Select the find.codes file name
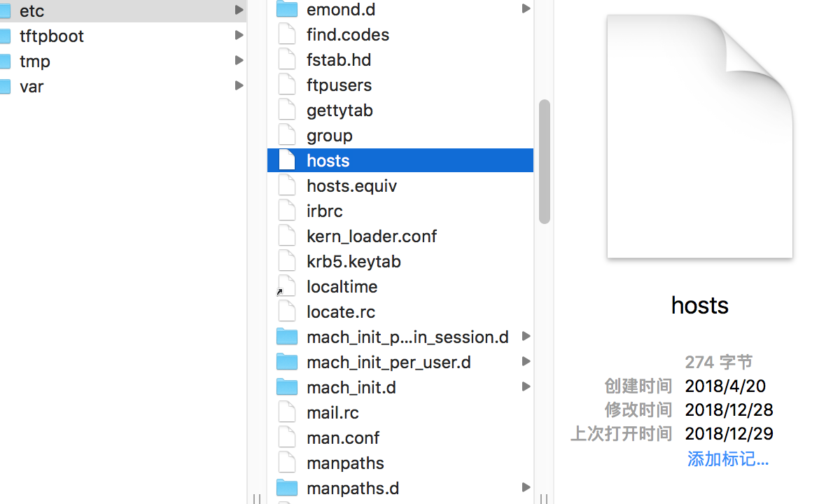This screenshot has width=833, height=504. click(x=348, y=34)
